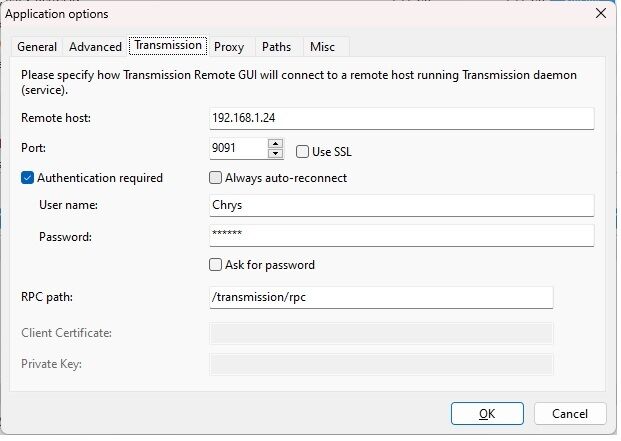Confirm settings with the OK button
The height and width of the screenshot is (441, 621).
pos(489,415)
